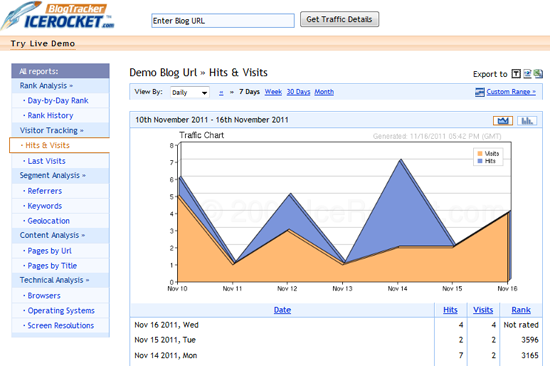The width and height of the screenshot is (550, 366).
Task: Open the Rank History report
Action: [x=50, y=115]
